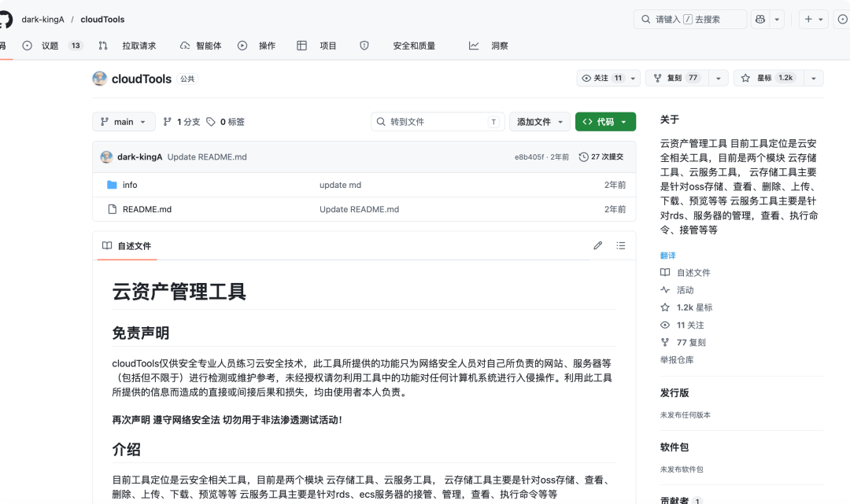Open the Copilot chat icon in header
This screenshot has height=504, width=850.
[x=760, y=20]
